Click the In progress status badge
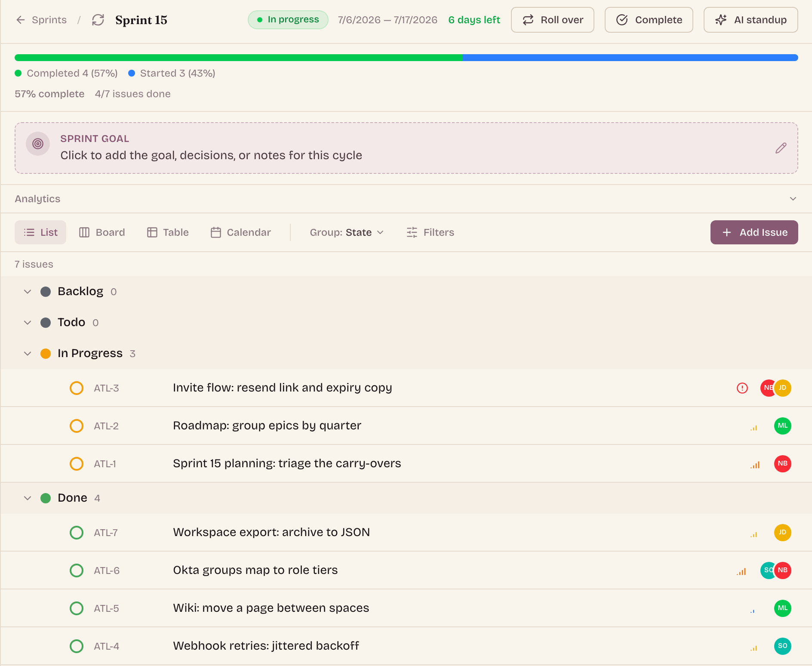The image size is (812, 666). coord(288,20)
